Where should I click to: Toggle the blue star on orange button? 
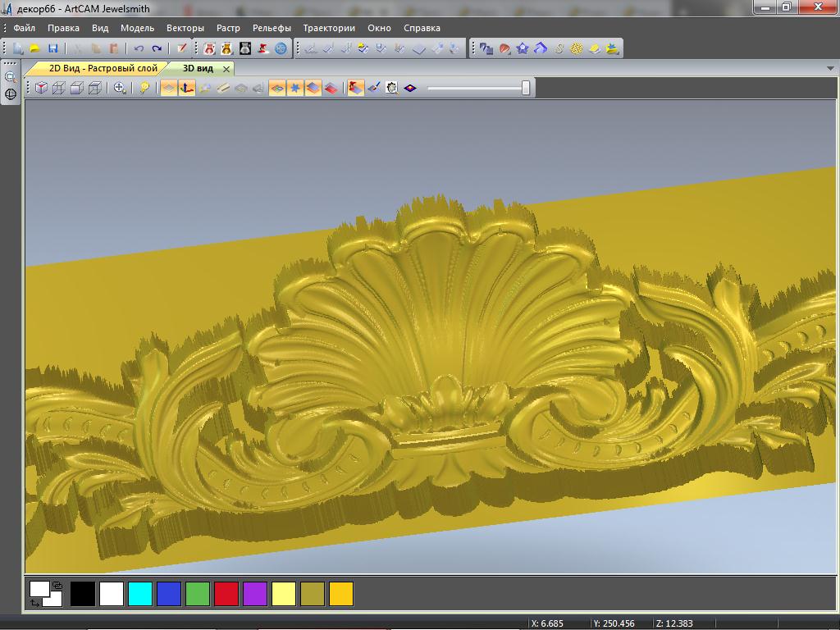pyautogui.click(x=295, y=88)
